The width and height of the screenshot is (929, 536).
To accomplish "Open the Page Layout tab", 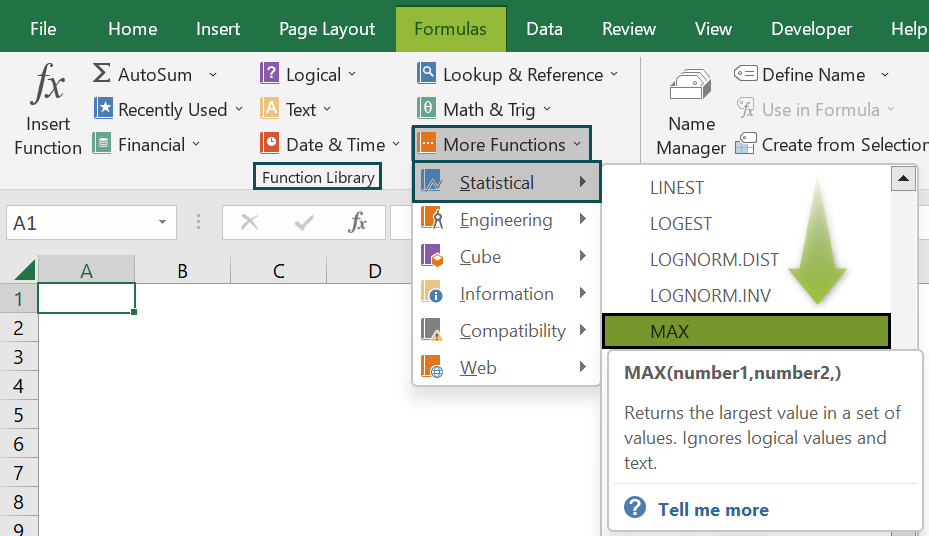I will (x=327, y=29).
